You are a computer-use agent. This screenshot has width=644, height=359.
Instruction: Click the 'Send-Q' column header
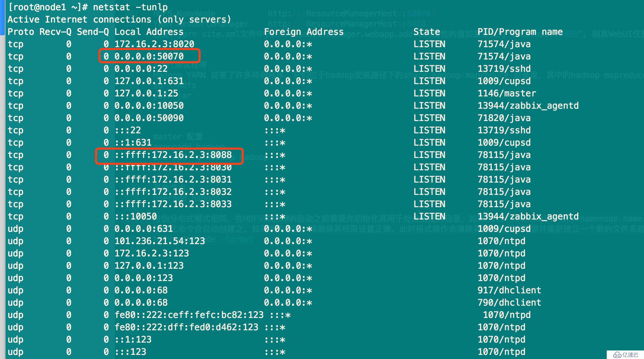(x=93, y=32)
